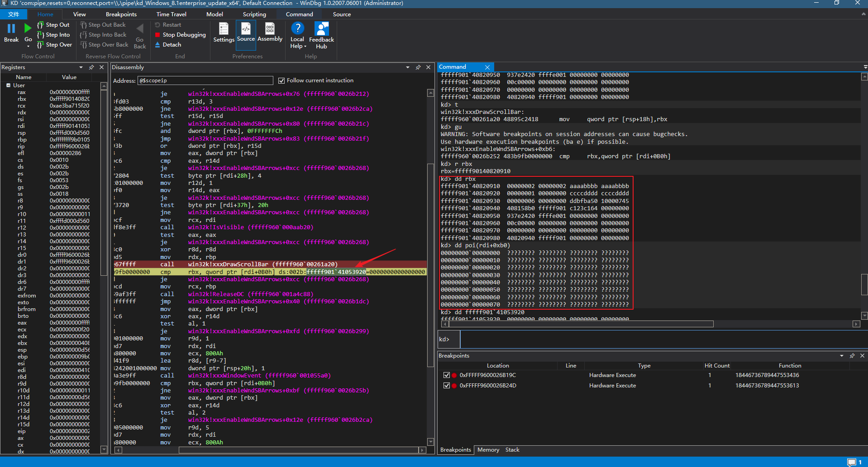The image size is (868, 467).
Task: Click the Function column header
Action: coord(790,366)
